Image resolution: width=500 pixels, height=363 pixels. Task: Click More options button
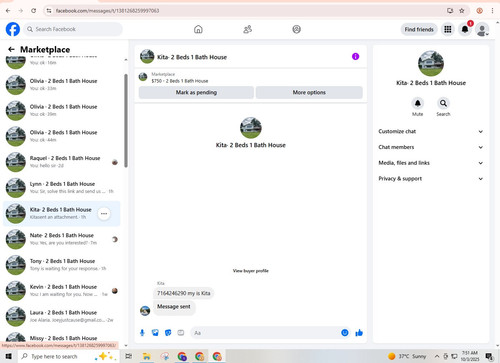[x=309, y=92]
